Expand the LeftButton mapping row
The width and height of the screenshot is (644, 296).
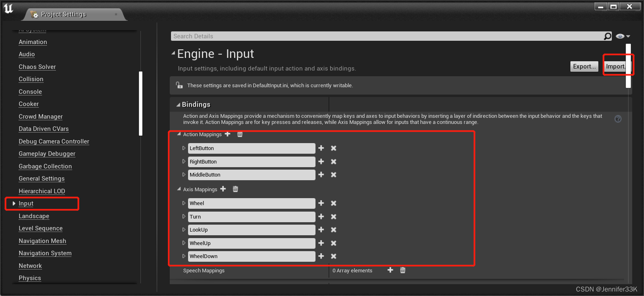click(x=184, y=148)
